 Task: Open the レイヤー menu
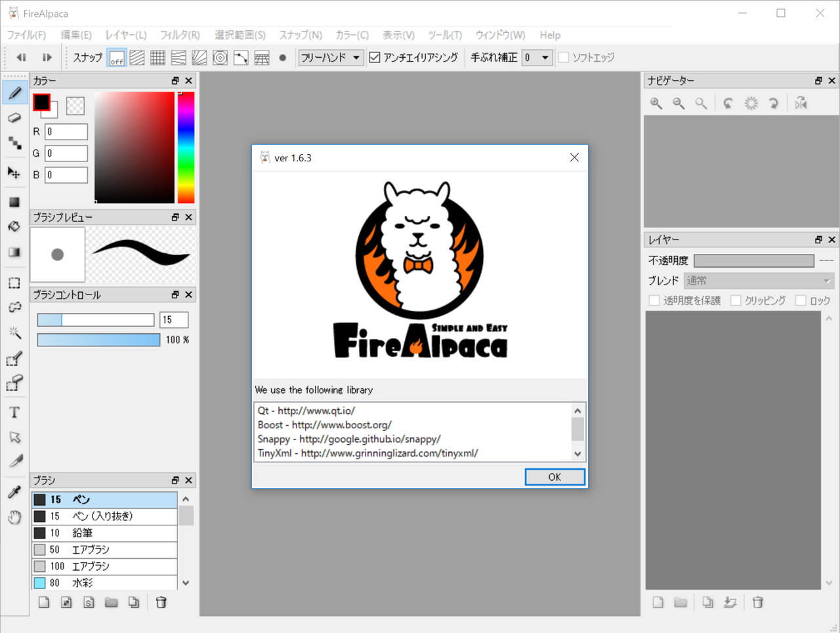pos(125,35)
